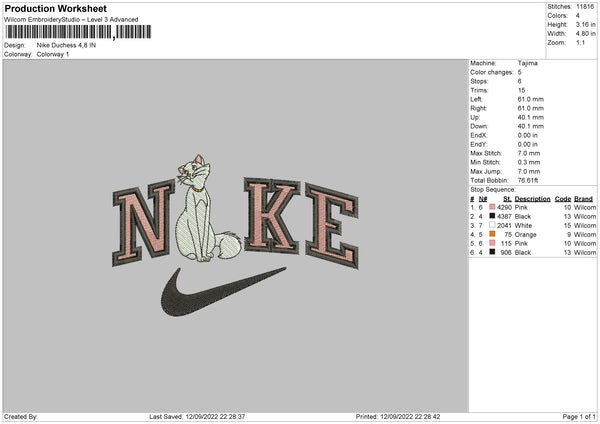Click the 'Trims:' label
Image resolution: width=600 pixels, height=424 pixels.
point(479,90)
